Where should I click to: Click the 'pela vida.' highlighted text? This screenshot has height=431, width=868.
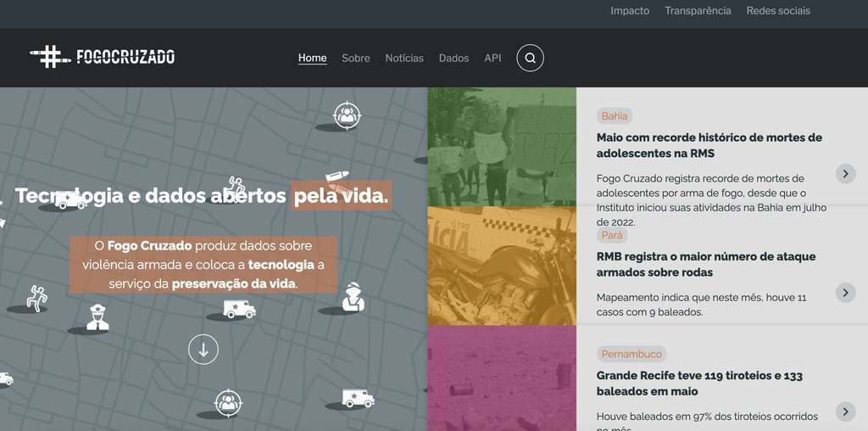tap(341, 195)
